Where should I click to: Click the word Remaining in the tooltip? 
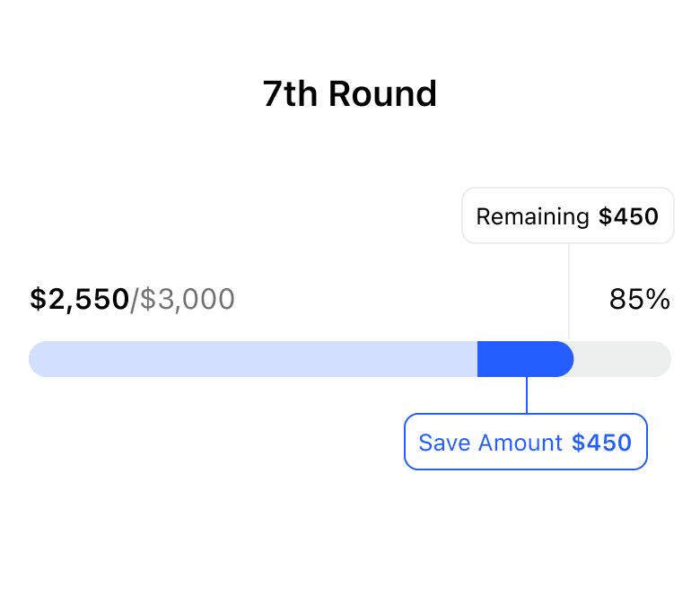532,216
